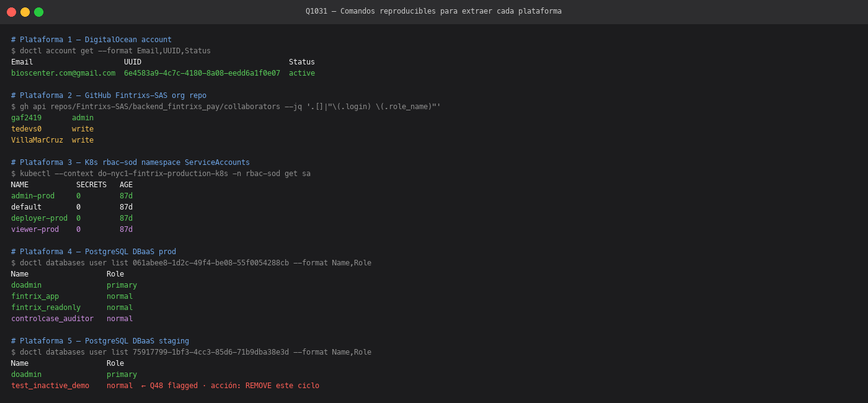Select the UUID 6e4583a9-4c7c-4180-8a08-eedd6a1f0e07
The width and height of the screenshot is (868, 403).
[202, 73]
